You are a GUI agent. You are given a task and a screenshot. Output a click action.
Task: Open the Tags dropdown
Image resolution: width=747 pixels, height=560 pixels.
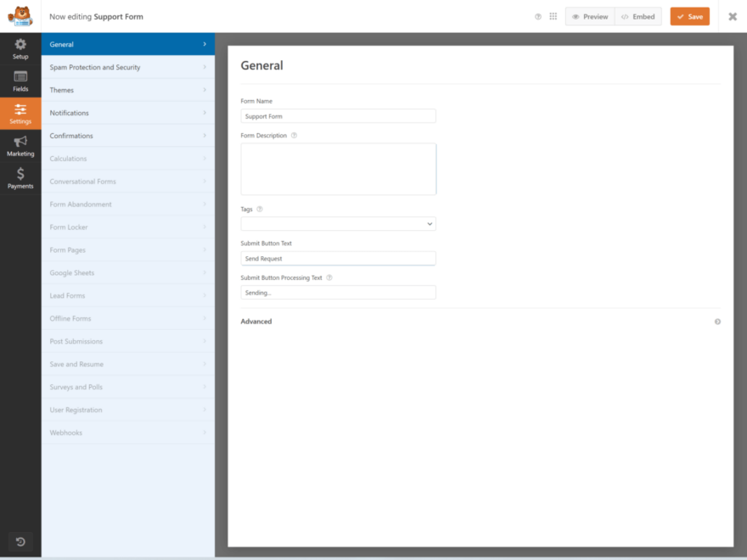tap(338, 223)
